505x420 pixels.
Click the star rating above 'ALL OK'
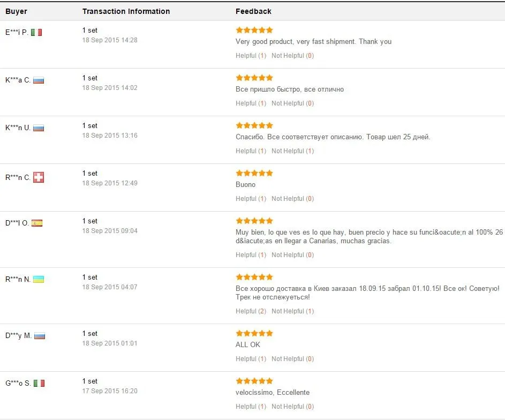[x=254, y=333]
